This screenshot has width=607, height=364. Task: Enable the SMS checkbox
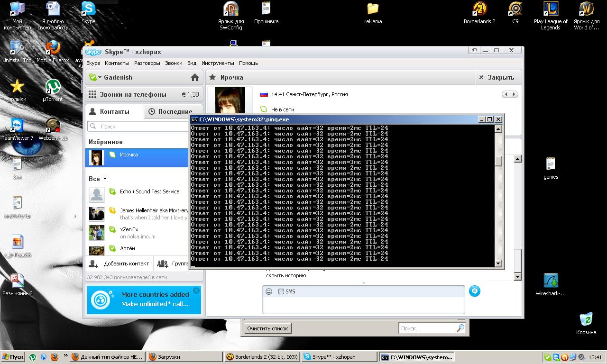(x=281, y=291)
